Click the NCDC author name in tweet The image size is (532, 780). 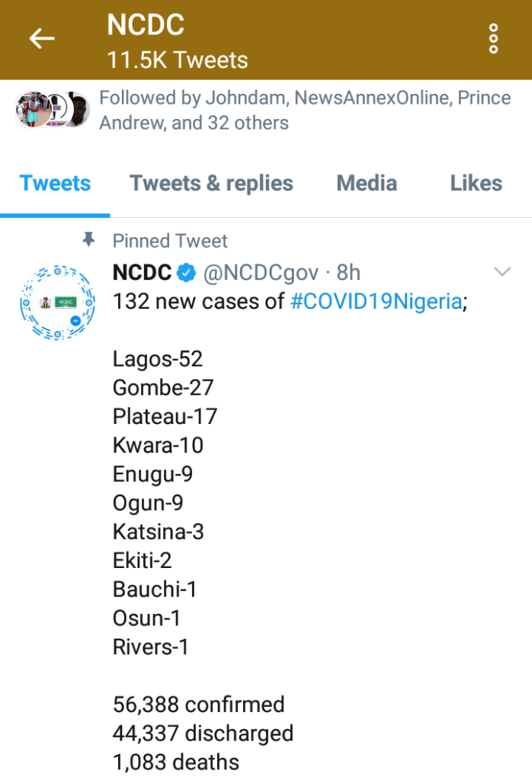[x=143, y=273]
